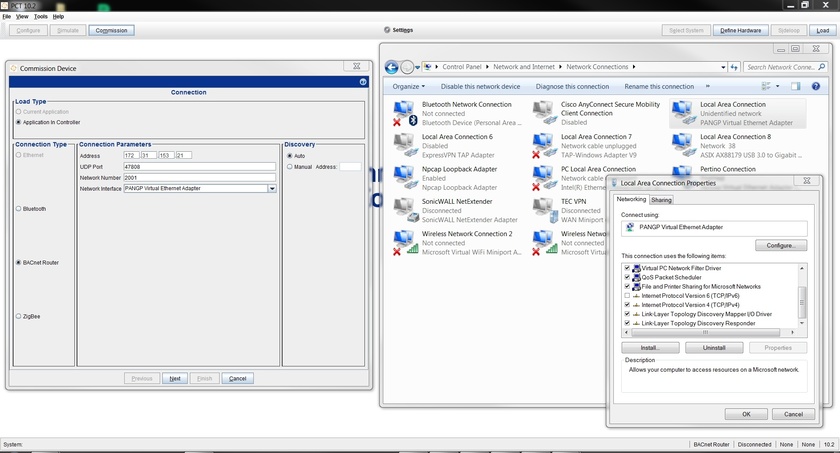
Task: Click the search magnifier in Network Connections
Action: click(822, 67)
